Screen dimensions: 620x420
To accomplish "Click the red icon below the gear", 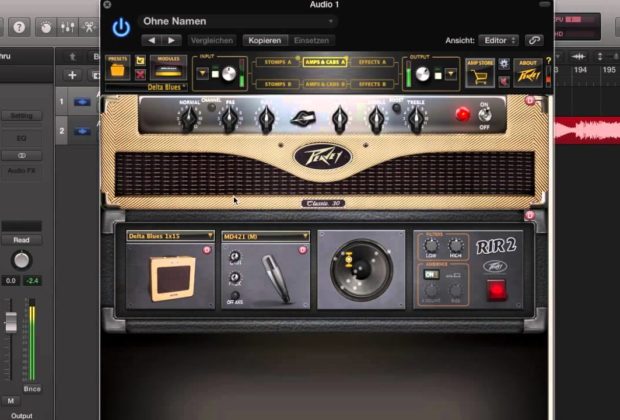I will point(504,81).
